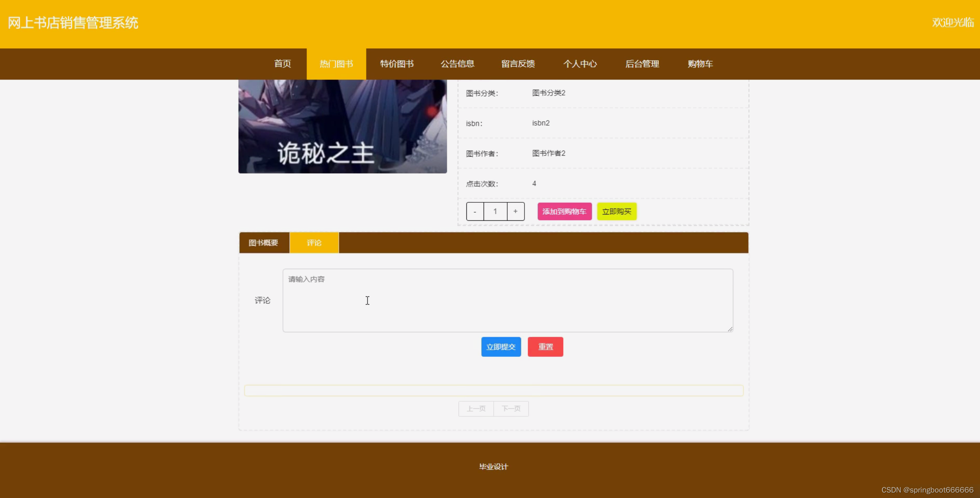Decrease quantity with minus button

[x=475, y=211]
